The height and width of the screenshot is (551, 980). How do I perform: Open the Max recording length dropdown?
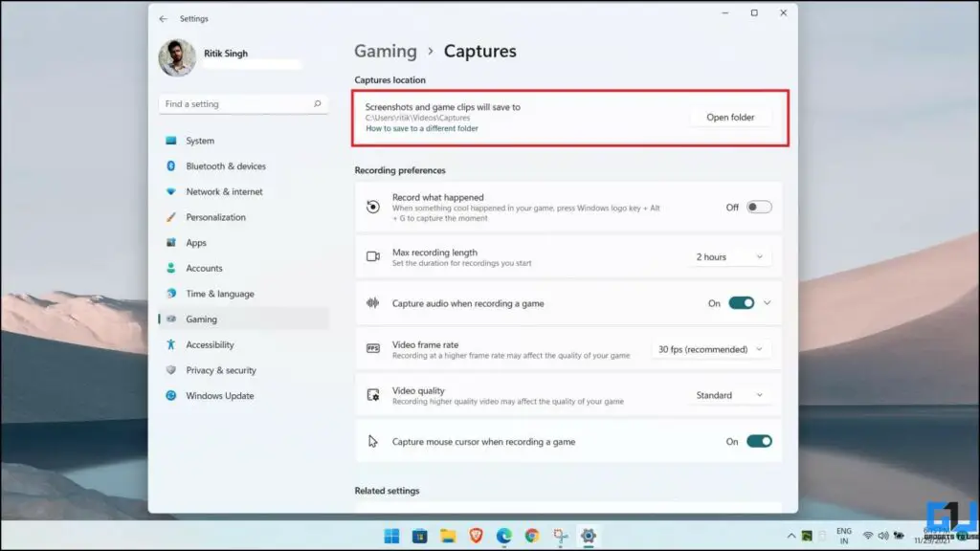tap(729, 256)
